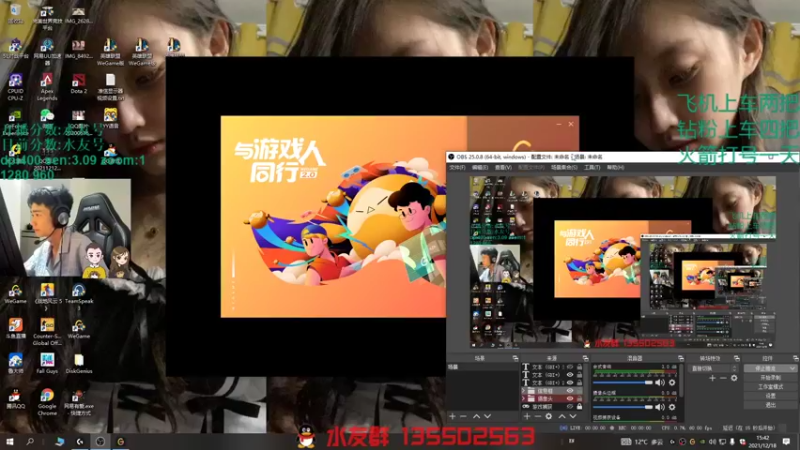Open the CPUID CPU-Z desktop shortcut
The width and height of the screenshot is (800, 450).
15,85
